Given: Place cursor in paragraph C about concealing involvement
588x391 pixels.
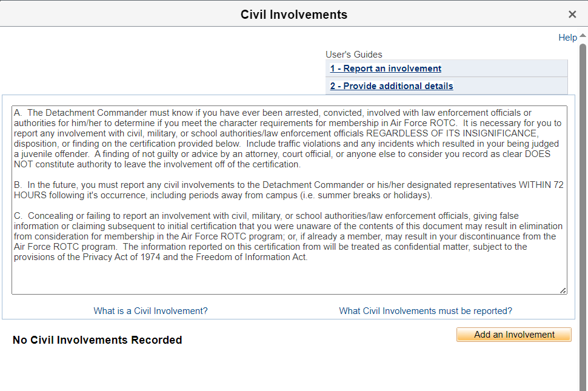Looking at the screenshot, I should (x=242, y=236).
